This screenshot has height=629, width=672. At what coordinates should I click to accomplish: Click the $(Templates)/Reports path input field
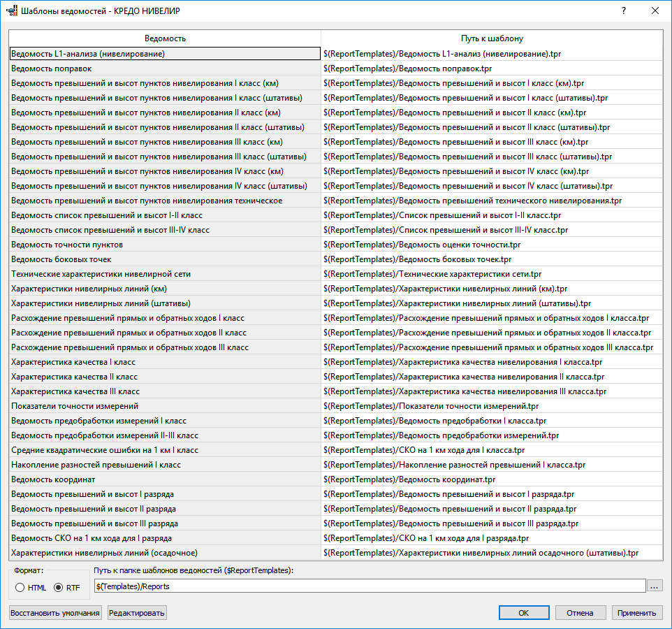[370, 586]
